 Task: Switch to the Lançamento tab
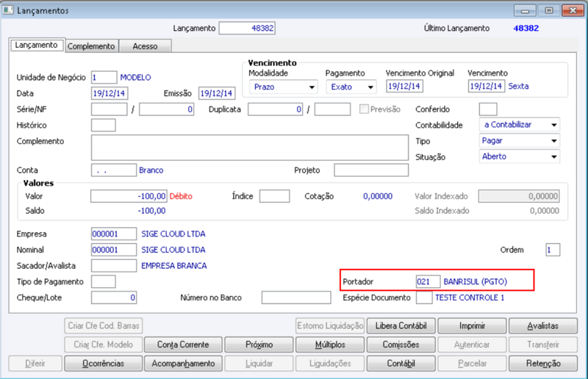point(36,45)
